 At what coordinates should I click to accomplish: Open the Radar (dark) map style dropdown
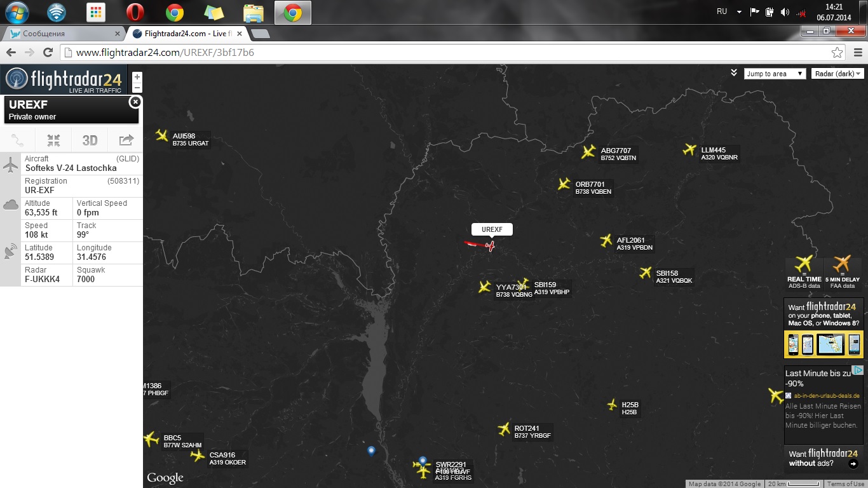837,74
